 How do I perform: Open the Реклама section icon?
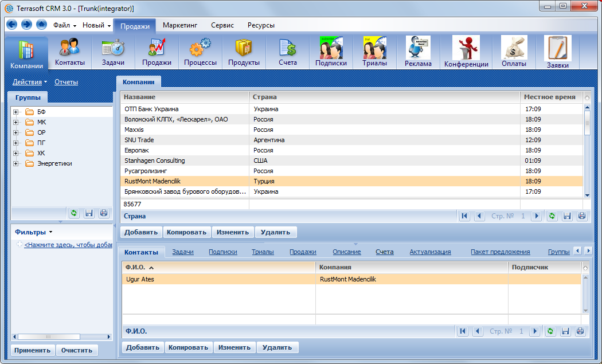click(418, 52)
